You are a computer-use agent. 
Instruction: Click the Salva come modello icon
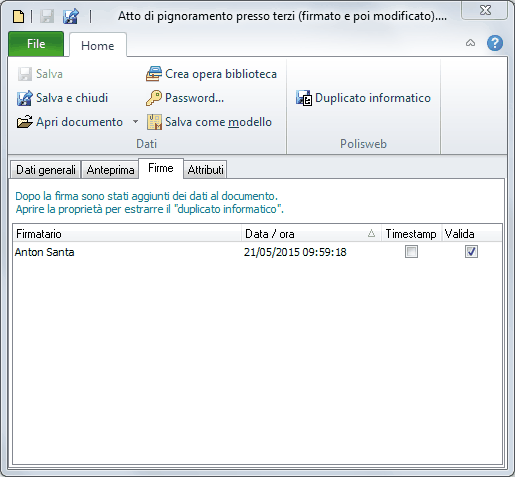coord(154,122)
